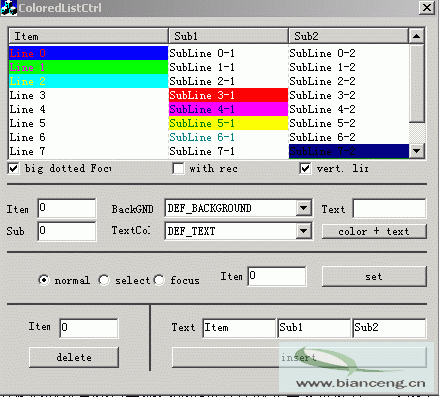This screenshot has width=439, height=397.
Task: Open the TextCol DEF_TEXT dropdown
Action: [303, 231]
